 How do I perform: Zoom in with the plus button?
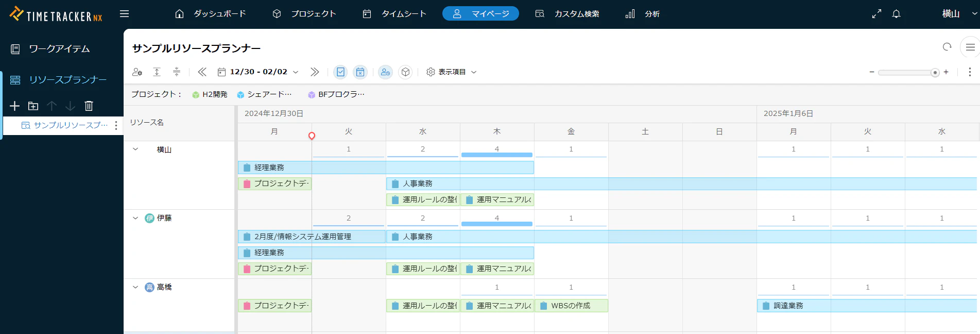tap(946, 72)
